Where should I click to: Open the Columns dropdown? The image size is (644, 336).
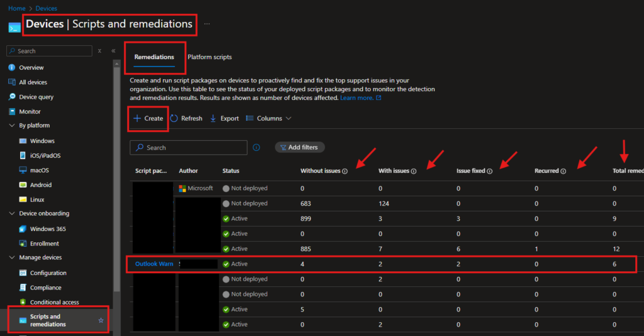click(x=269, y=118)
